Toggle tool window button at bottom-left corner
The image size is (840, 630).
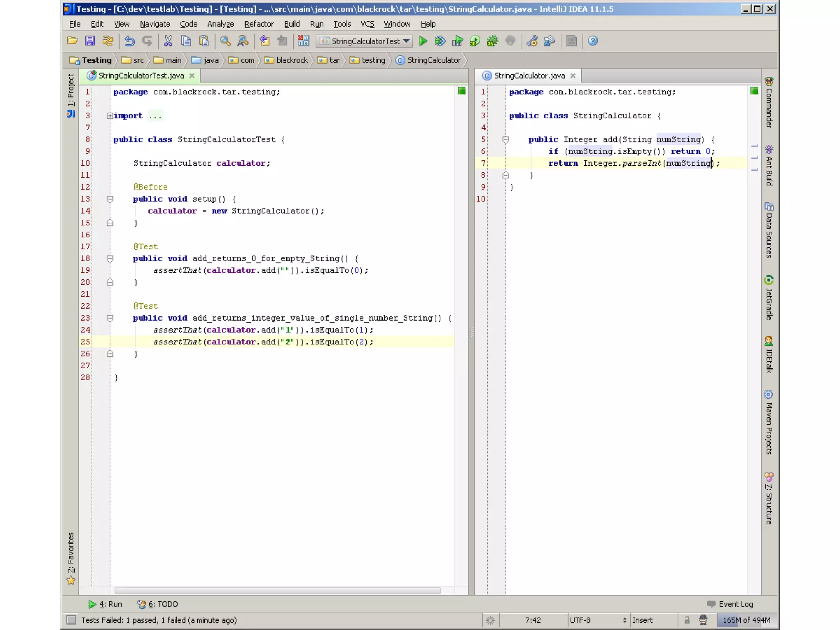(71, 620)
